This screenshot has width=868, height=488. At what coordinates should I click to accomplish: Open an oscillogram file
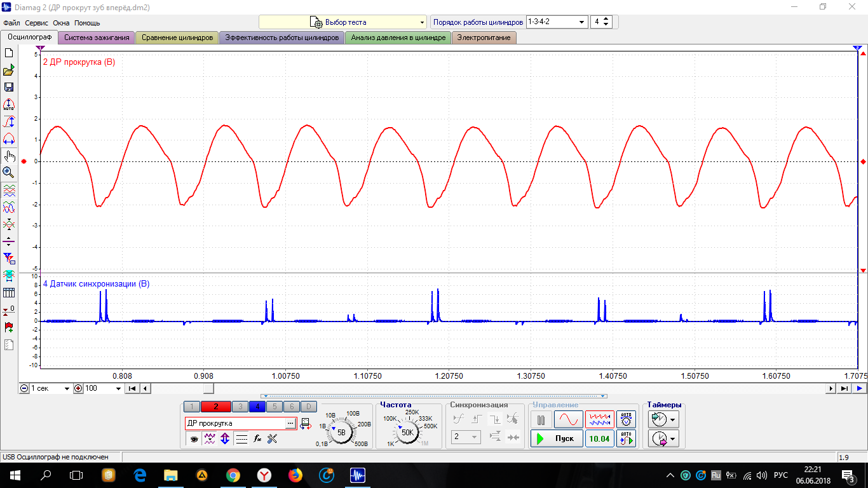click(x=9, y=70)
